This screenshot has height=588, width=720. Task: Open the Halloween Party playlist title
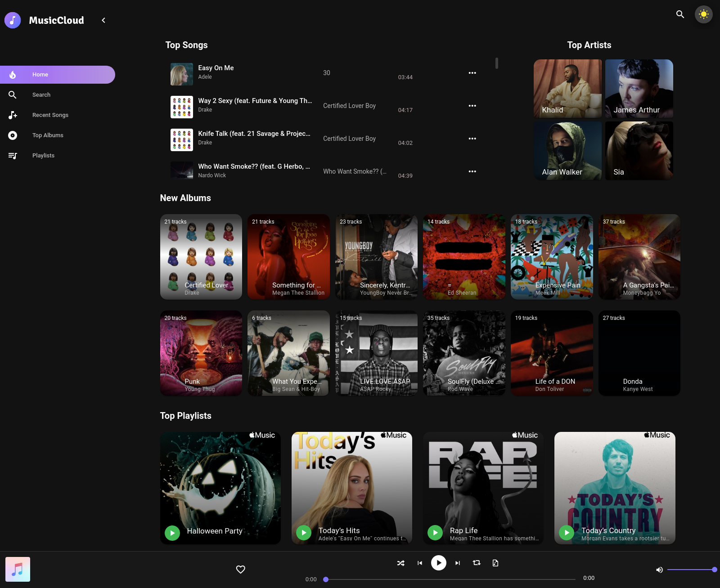(215, 531)
